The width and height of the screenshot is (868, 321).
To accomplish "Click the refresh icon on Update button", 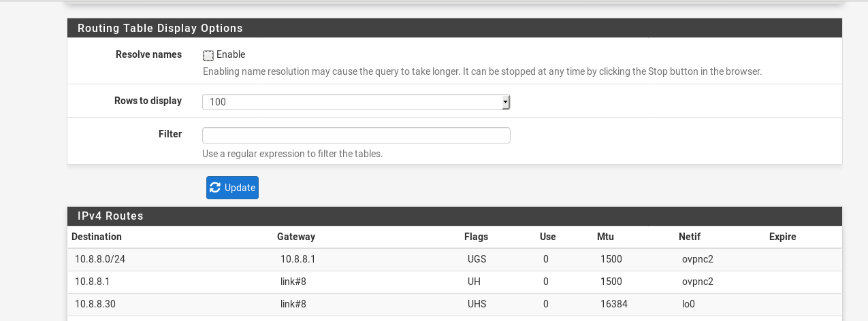I will (x=215, y=188).
